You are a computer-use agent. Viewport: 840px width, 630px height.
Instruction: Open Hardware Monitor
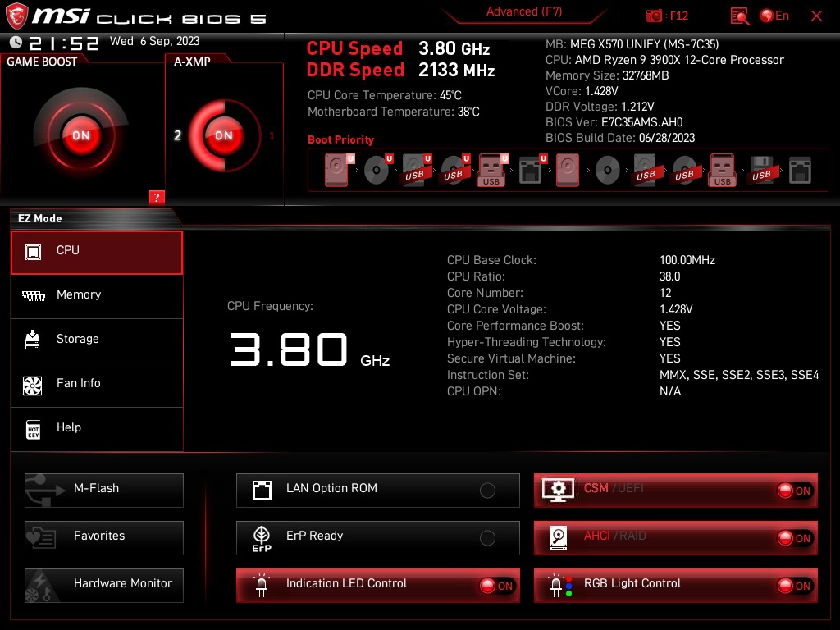104,586
